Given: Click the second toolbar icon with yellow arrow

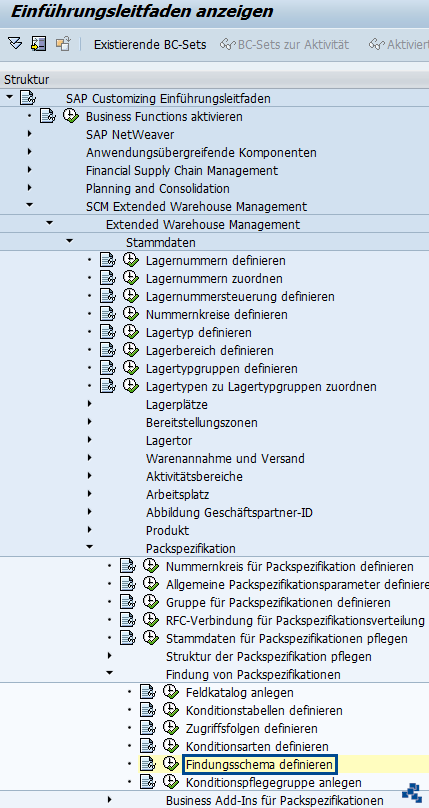Looking at the screenshot, I should click(x=39, y=44).
